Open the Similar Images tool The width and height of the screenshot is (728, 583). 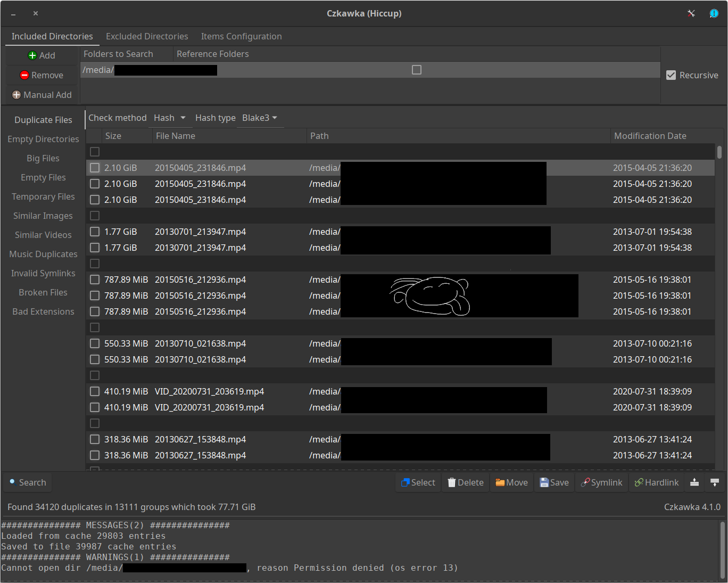tap(43, 216)
